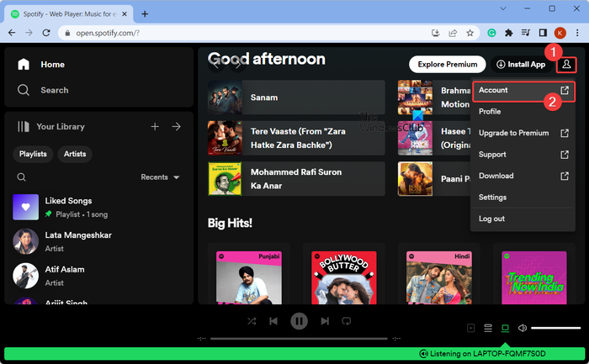Collapse Your Library icon
Image resolution: width=589 pixels, height=364 pixels.
point(23,126)
